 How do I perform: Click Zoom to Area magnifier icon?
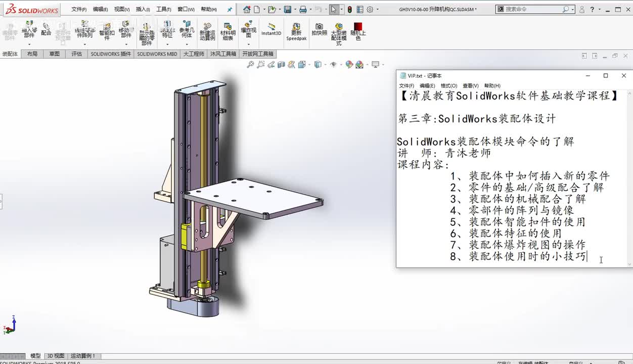(260, 64)
